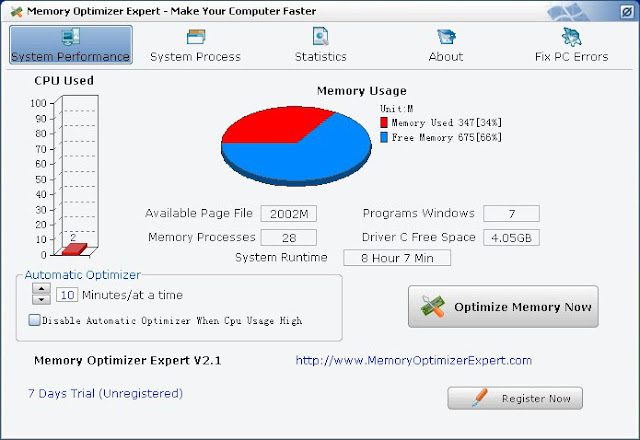Click 'System Runtime' label

click(281, 257)
